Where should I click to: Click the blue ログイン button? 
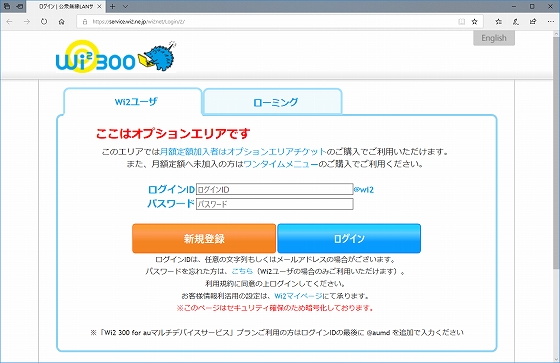tap(349, 238)
